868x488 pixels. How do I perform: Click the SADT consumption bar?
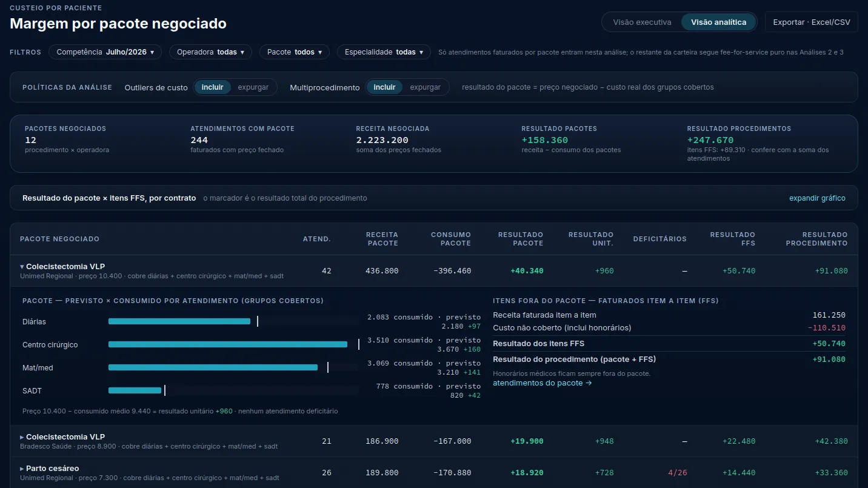(x=135, y=390)
